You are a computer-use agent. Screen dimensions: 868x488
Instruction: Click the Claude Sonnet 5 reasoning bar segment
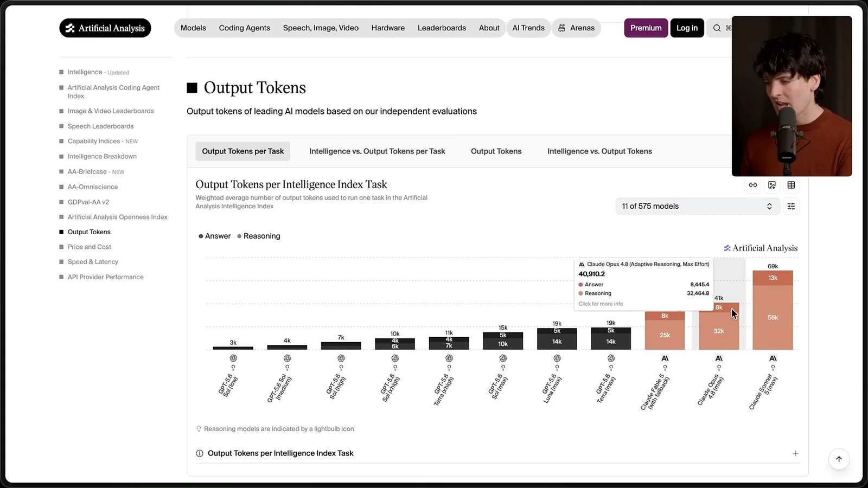tap(773, 318)
